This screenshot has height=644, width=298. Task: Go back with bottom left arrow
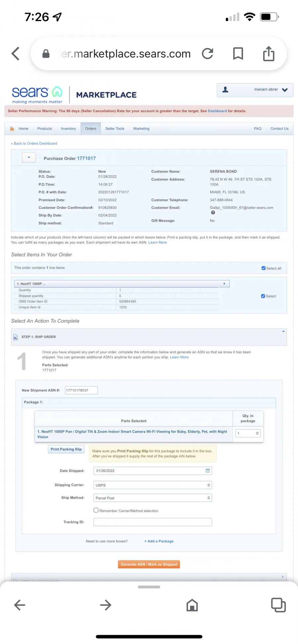[x=20, y=605]
